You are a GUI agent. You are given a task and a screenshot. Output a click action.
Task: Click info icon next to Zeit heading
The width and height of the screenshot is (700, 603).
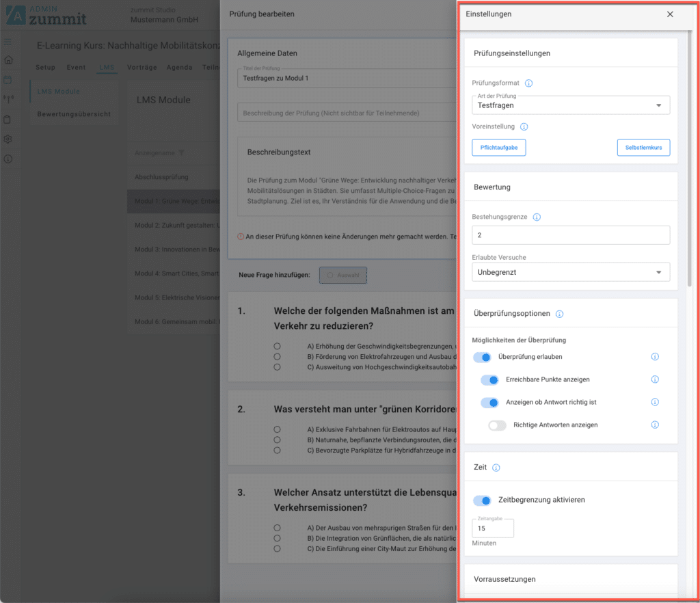click(496, 468)
